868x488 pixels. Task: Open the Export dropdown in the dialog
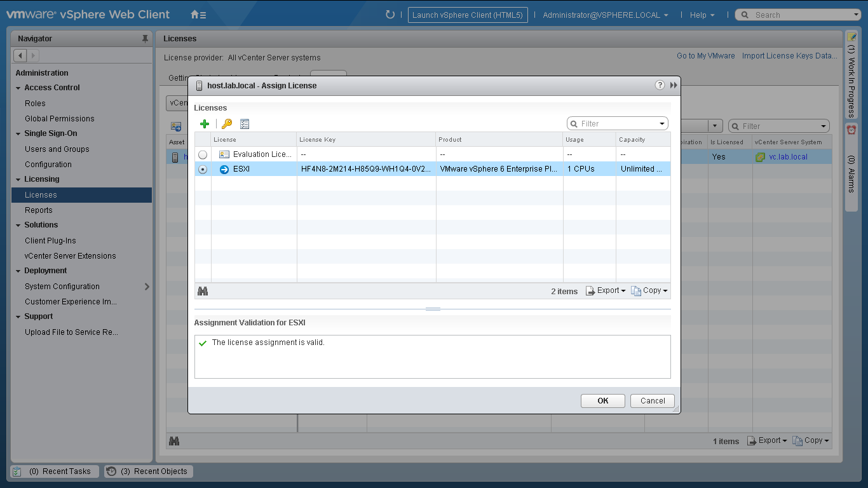pyautogui.click(x=606, y=291)
